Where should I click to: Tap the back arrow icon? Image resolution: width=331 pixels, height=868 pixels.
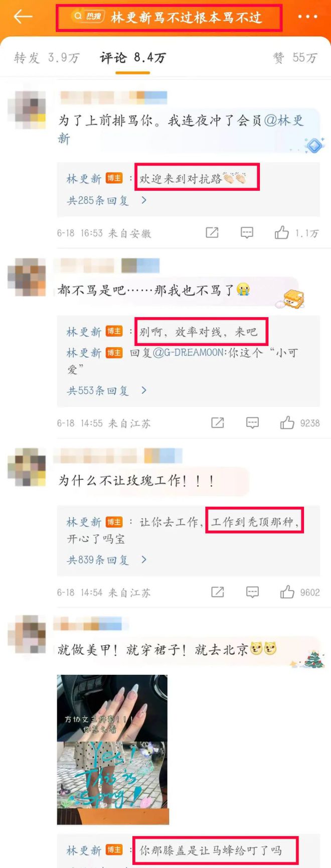[x=23, y=17]
